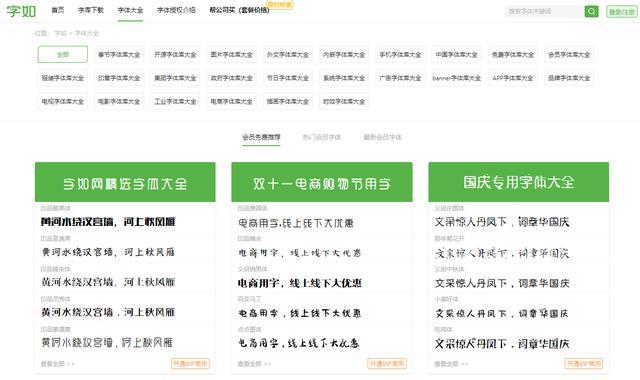Viewport: 640px width, 380px height.
Task: Switch to 会员免费推荐 tab
Action: (261, 138)
